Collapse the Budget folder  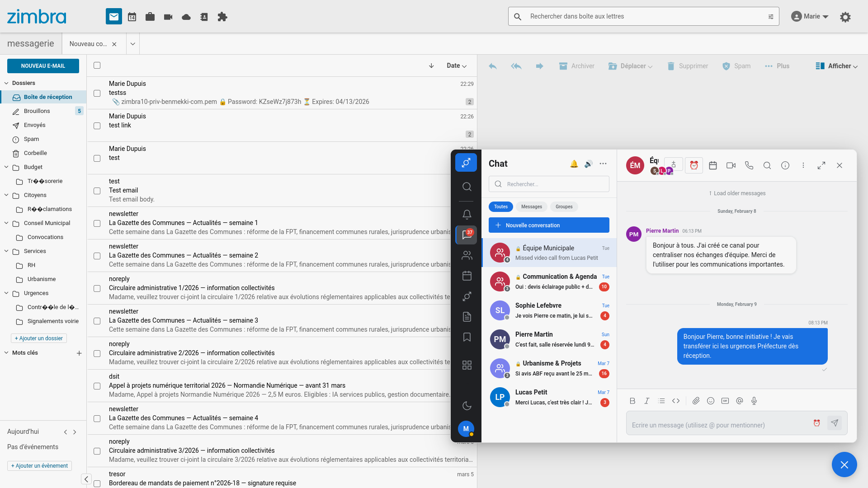(6, 167)
